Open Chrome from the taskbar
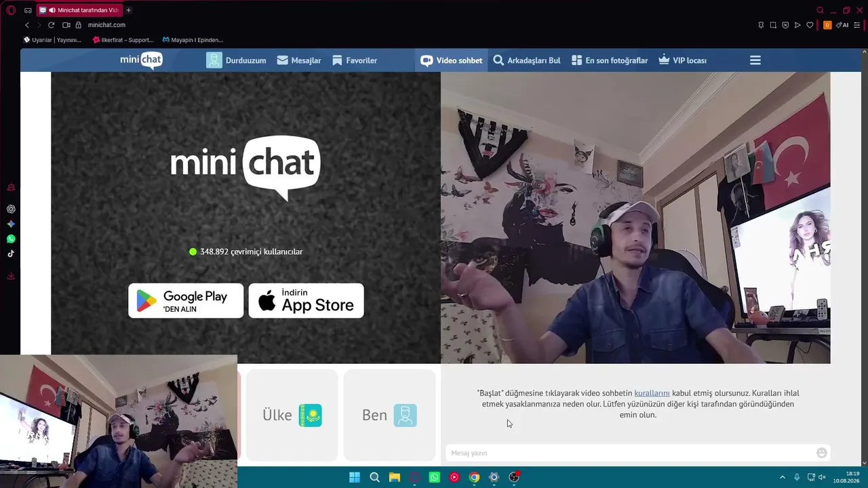The width and height of the screenshot is (868, 488). (x=475, y=477)
